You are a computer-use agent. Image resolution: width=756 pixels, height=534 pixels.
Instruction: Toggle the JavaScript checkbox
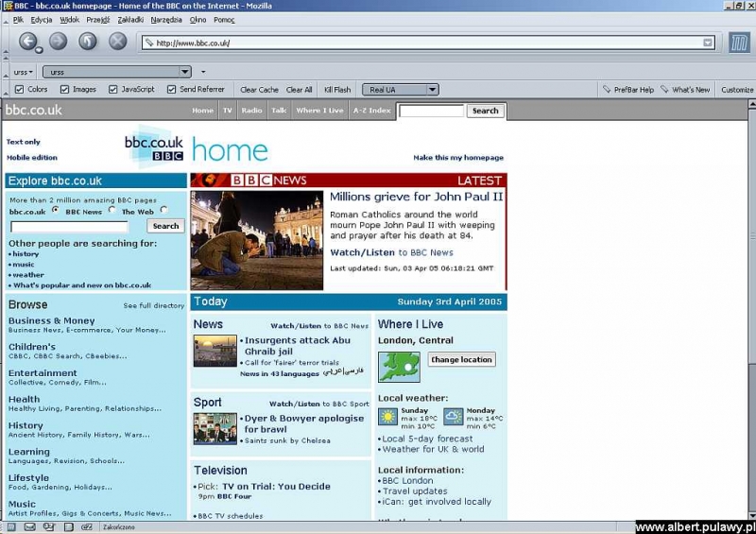tap(112, 89)
